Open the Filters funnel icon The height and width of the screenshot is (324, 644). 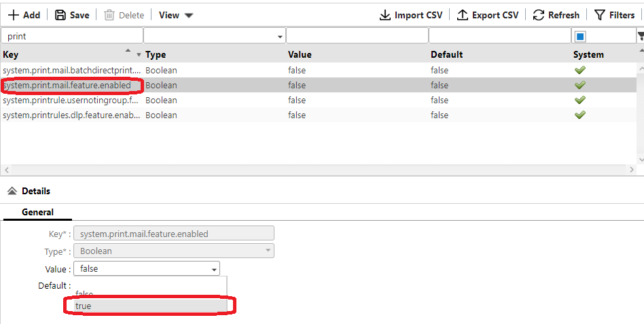click(600, 15)
